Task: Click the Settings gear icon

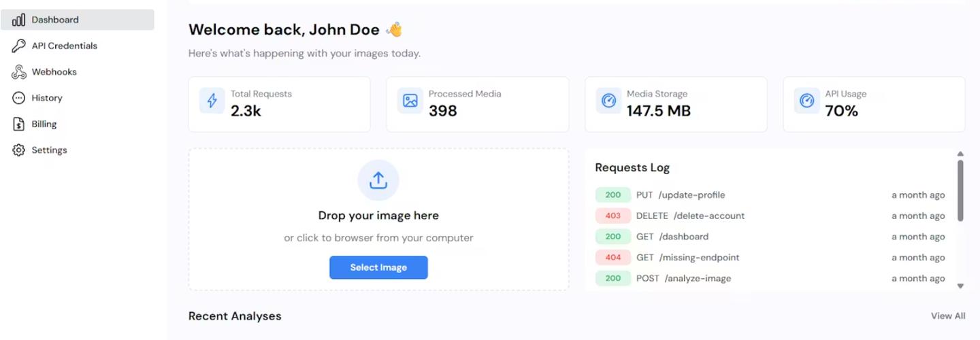Action: [19, 150]
